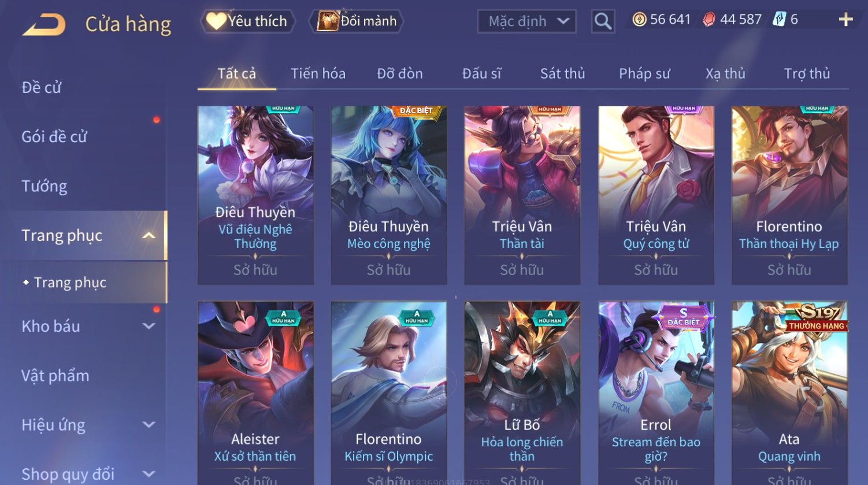Open the Mặc định sort dropdown
This screenshot has height=485, width=868.
pos(526,21)
